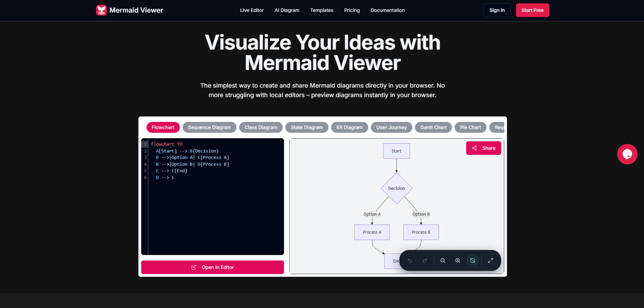Switch to the Gantt Chart tab

pyautogui.click(x=433, y=127)
